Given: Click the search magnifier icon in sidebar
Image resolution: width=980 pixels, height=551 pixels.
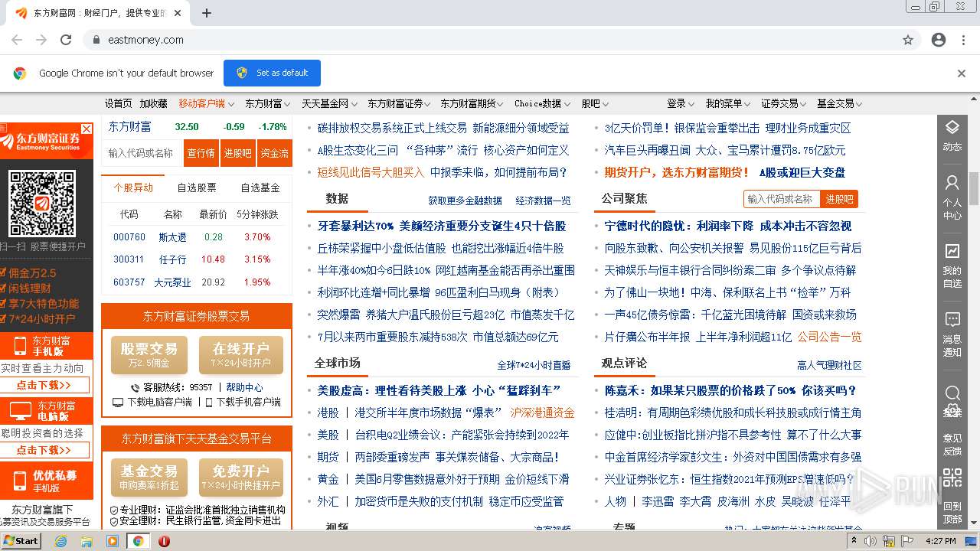Looking at the screenshot, I should point(952,395).
